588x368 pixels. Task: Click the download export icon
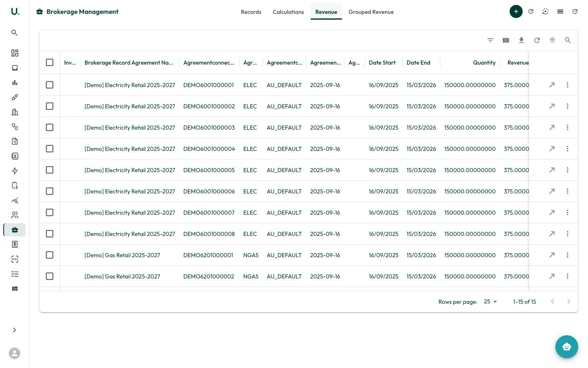521,40
